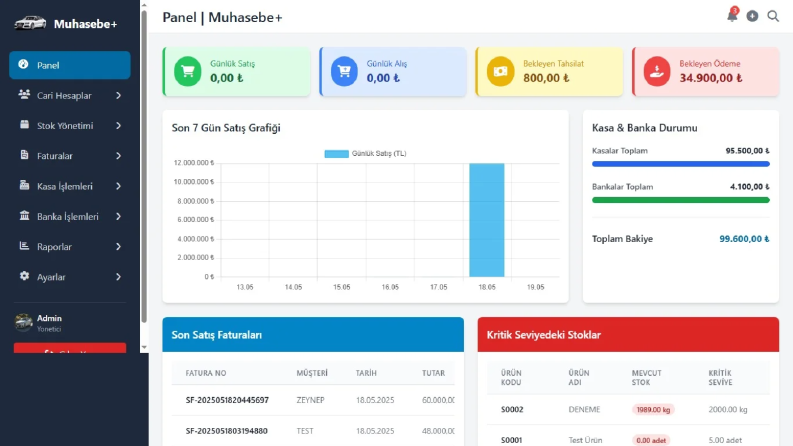Expand the Stok Yönetimi chevron

point(118,126)
